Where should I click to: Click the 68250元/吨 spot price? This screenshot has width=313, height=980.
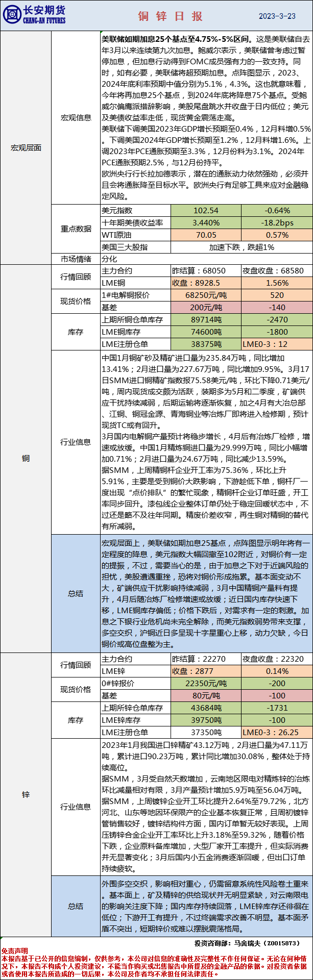pos(206,295)
